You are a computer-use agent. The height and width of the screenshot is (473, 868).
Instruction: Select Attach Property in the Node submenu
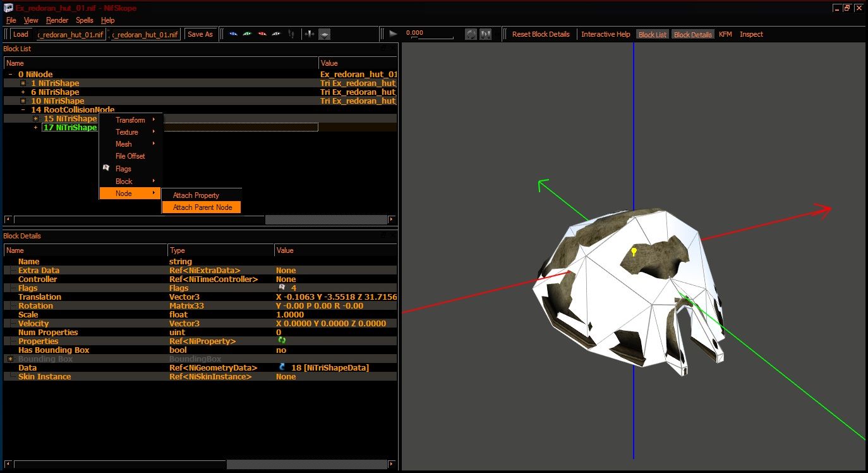202,195
